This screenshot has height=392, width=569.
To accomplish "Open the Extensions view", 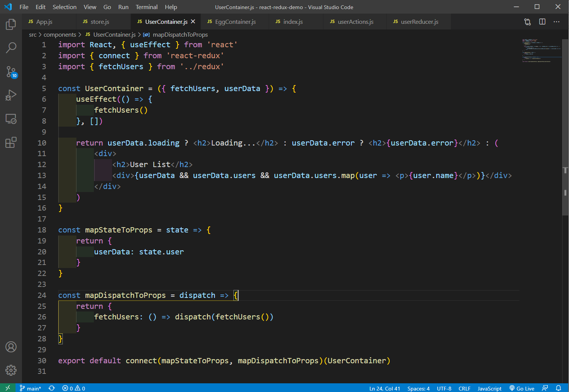I will pyautogui.click(x=11, y=143).
